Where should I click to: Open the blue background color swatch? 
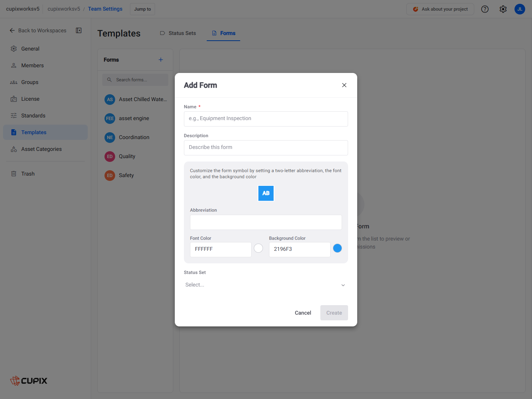click(x=337, y=248)
